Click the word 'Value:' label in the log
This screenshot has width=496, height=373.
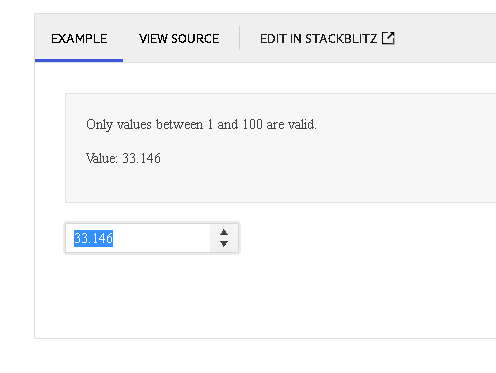[x=102, y=158]
